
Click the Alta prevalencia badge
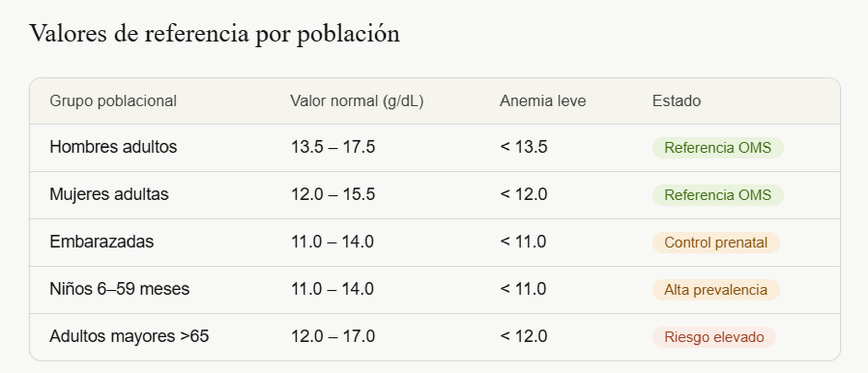(716, 290)
